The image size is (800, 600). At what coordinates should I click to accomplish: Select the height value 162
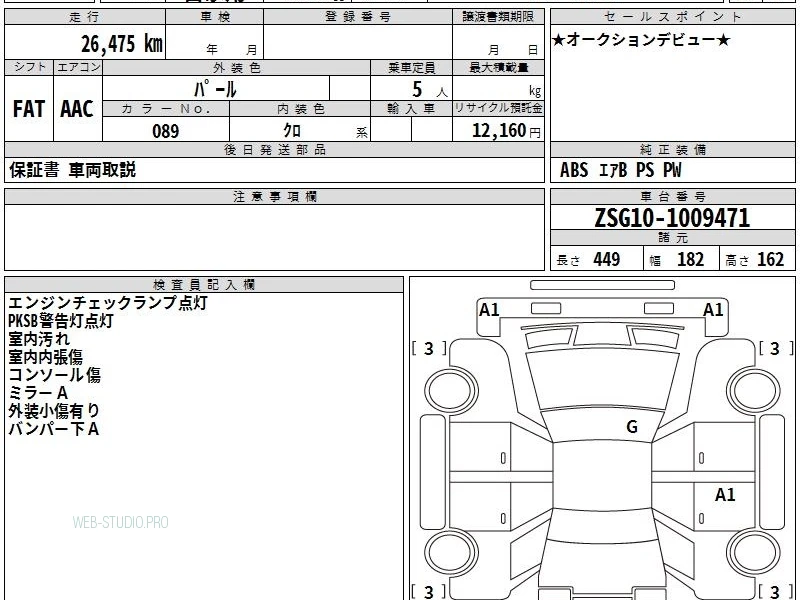pyautogui.click(x=770, y=259)
